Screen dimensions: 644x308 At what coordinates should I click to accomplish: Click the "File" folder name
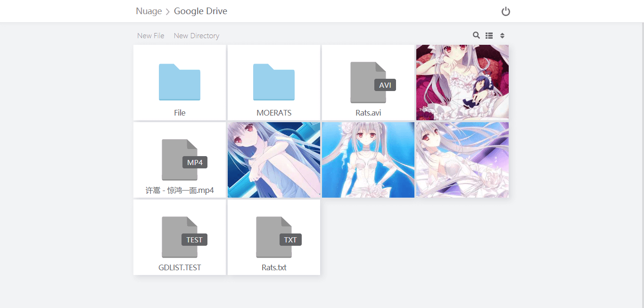pos(180,113)
